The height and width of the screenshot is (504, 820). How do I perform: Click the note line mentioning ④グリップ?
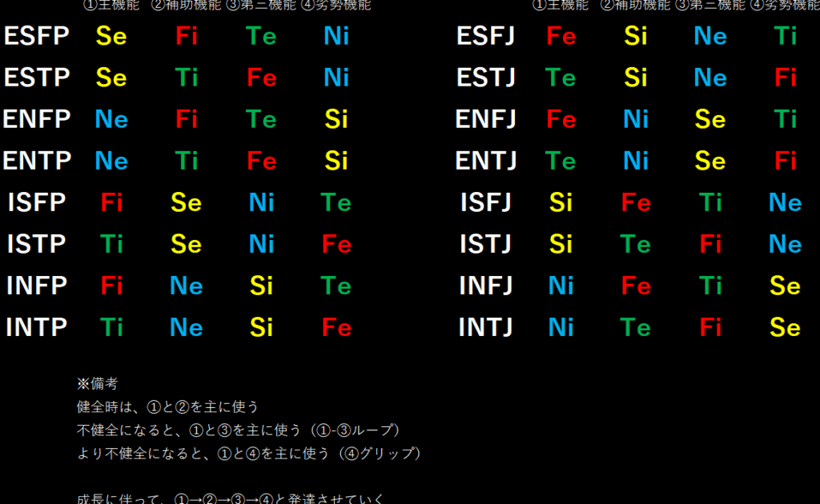pyautogui.click(x=248, y=454)
